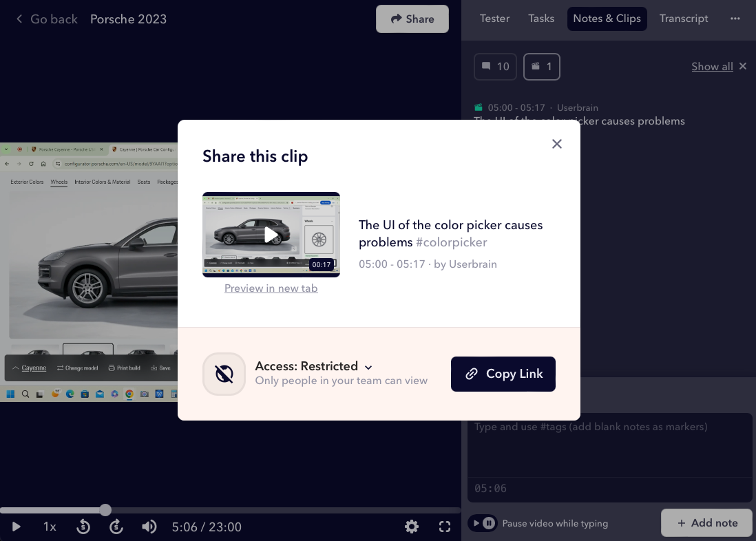Click the note text input field
The image size is (756, 541).
[x=609, y=445]
